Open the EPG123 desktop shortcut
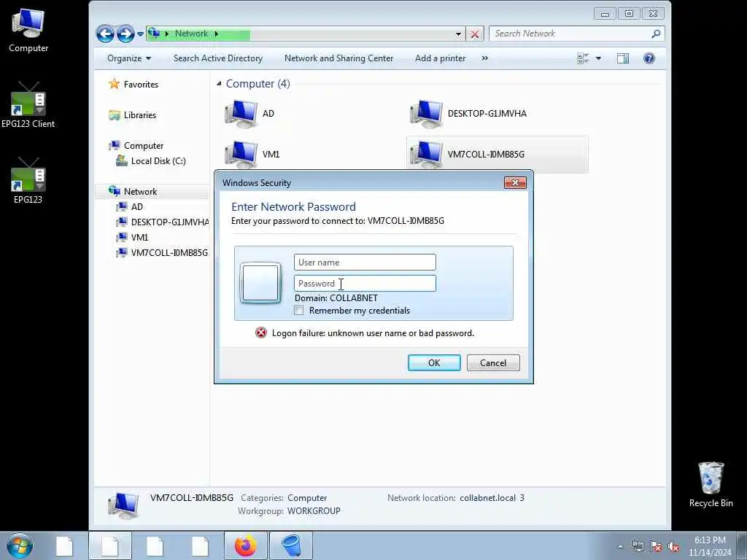The image size is (747, 560). pyautogui.click(x=28, y=182)
